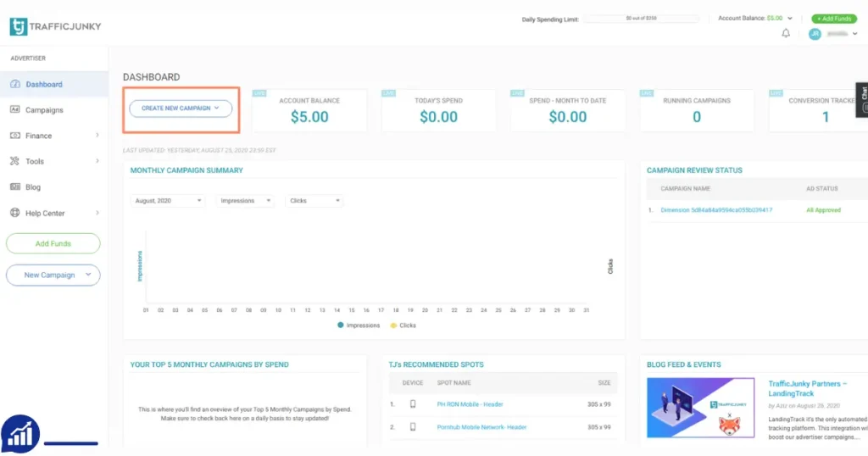Click the Campaign Name column header
The image size is (868, 456).
pyautogui.click(x=685, y=189)
